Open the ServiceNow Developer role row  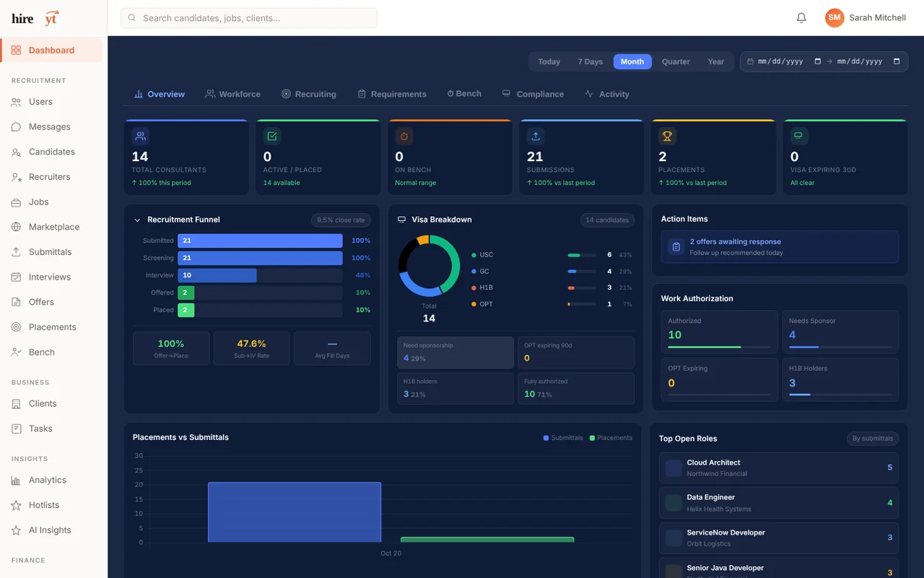(779, 538)
